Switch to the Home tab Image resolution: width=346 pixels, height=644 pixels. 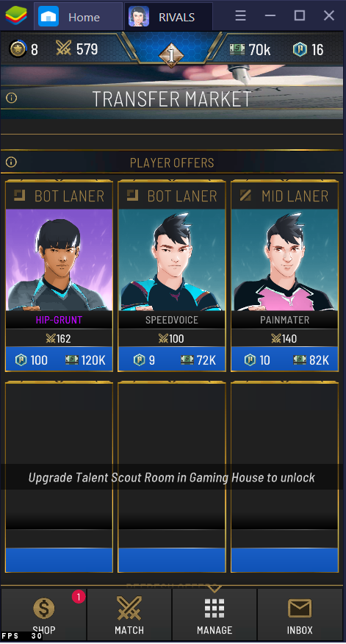point(78,17)
